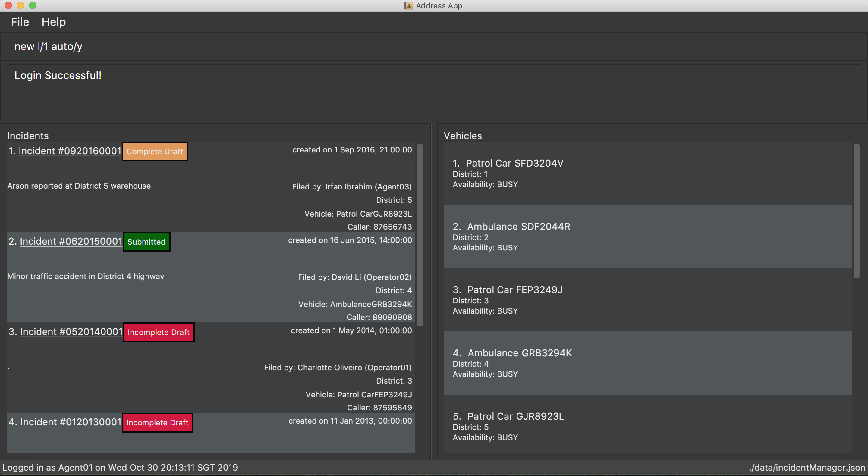Image resolution: width=868 pixels, height=476 pixels.
Task: Click './data/incidentManager.json' status path
Action: click(807, 468)
